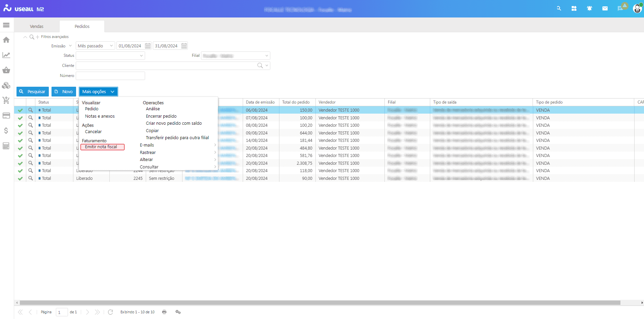Viewport: 644px width, 319px height.
Task: Click the print icon in footer
Action: point(164,312)
